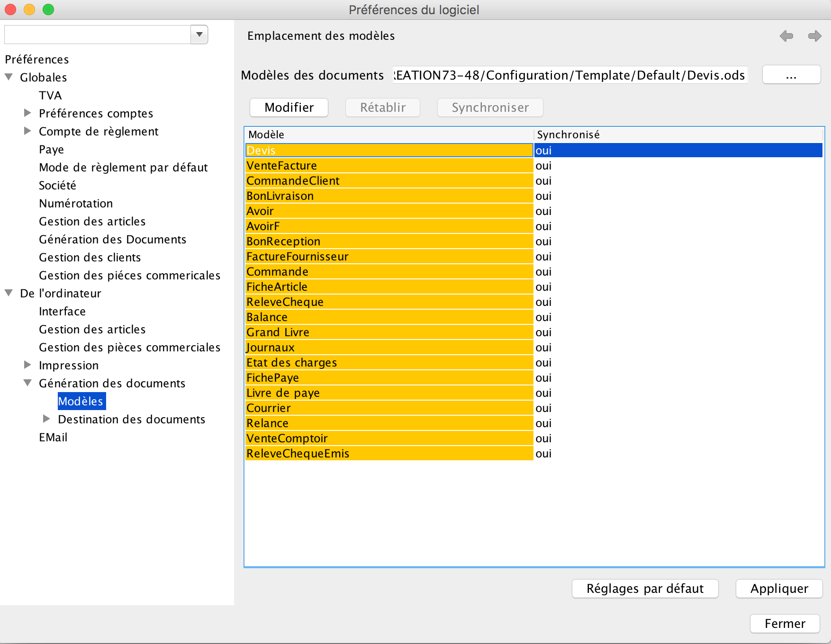The width and height of the screenshot is (831, 644).
Task: Select EMail in the preferences tree
Action: (53, 437)
